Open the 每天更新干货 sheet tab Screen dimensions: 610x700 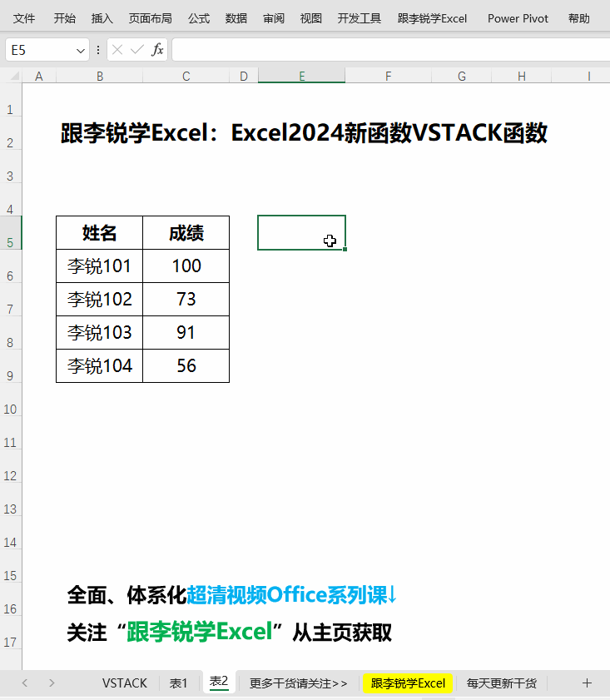click(502, 683)
